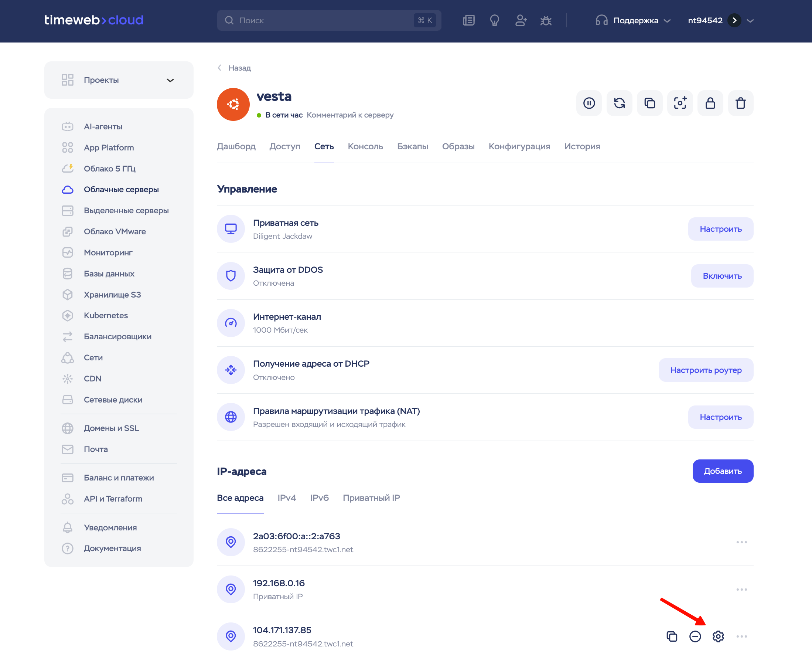This screenshot has width=812, height=669.
Task: Go back with the Назад link
Action: [x=234, y=68]
